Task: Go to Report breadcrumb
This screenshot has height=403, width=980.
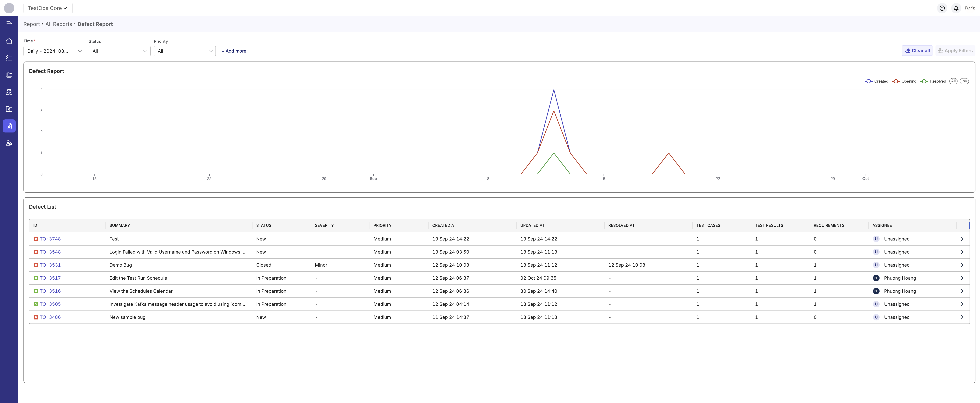Action: [x=32, y=24]
